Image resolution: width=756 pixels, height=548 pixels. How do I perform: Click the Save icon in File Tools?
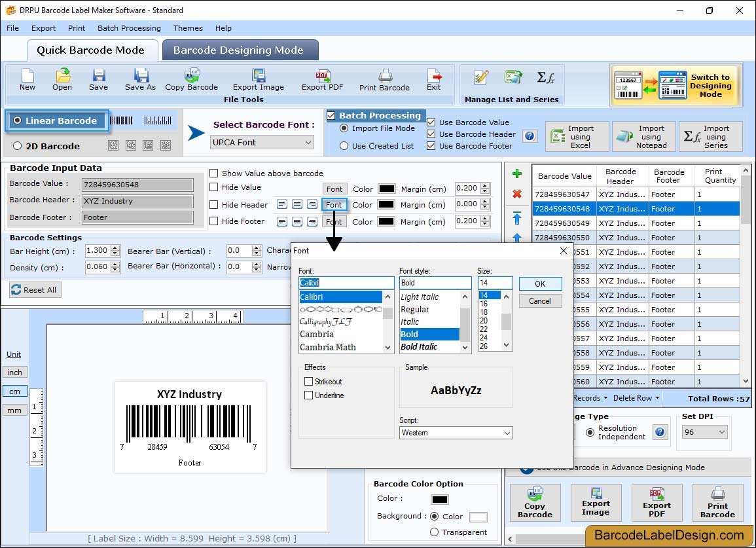coord(98,80)
